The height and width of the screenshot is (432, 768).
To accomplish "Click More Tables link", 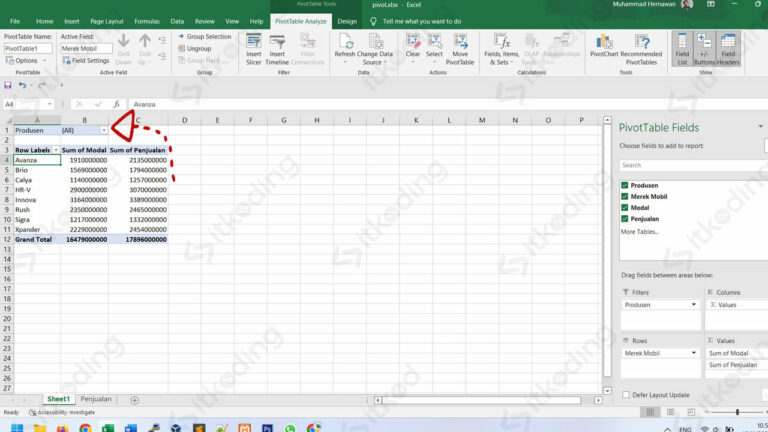I will point(640,232).
